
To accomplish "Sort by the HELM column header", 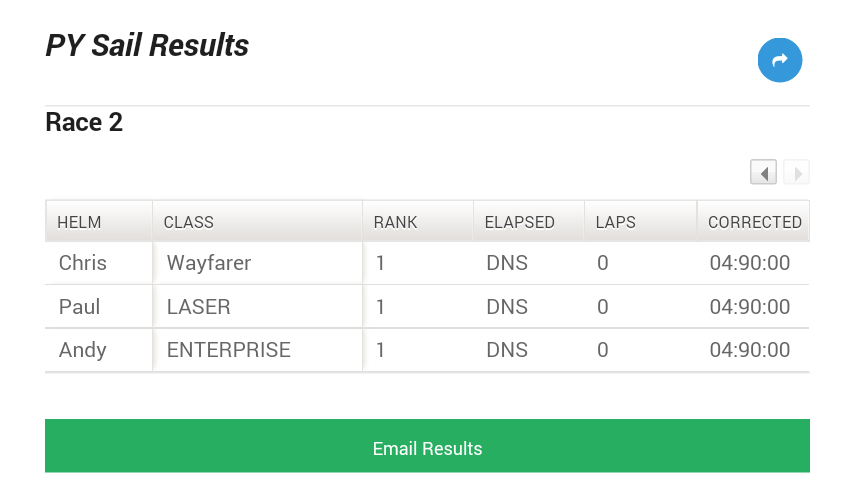I will click(80, 222).
